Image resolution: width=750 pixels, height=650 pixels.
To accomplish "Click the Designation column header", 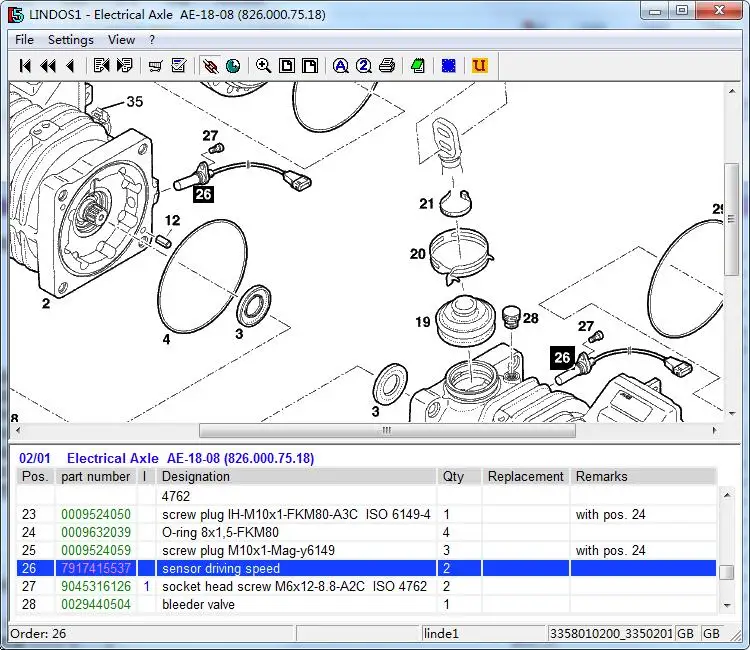I will [x=296, y=476].
